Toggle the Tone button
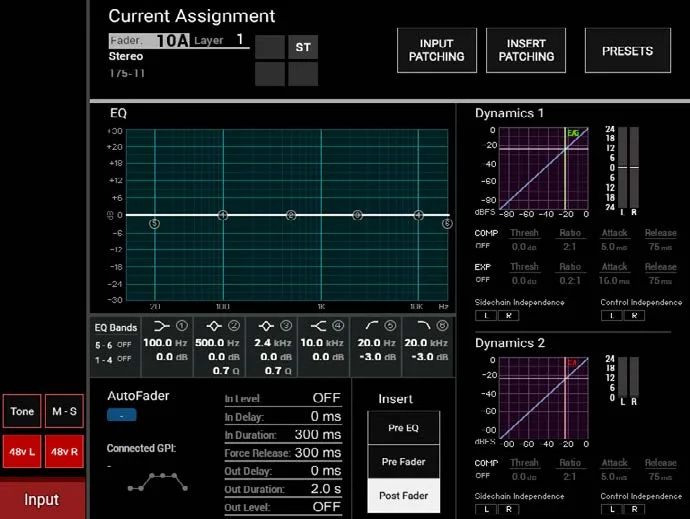The width and height of the screenshot is (690, 519). (22, 411)
